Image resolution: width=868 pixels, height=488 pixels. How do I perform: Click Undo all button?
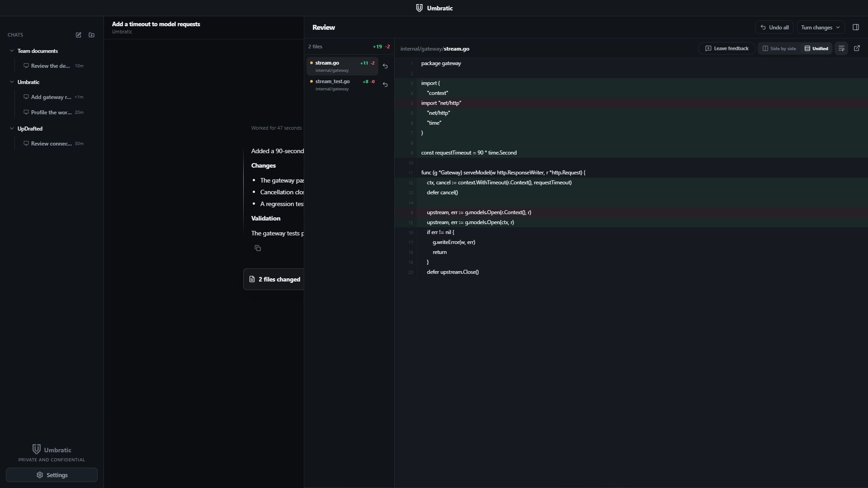tap(774, 27)
